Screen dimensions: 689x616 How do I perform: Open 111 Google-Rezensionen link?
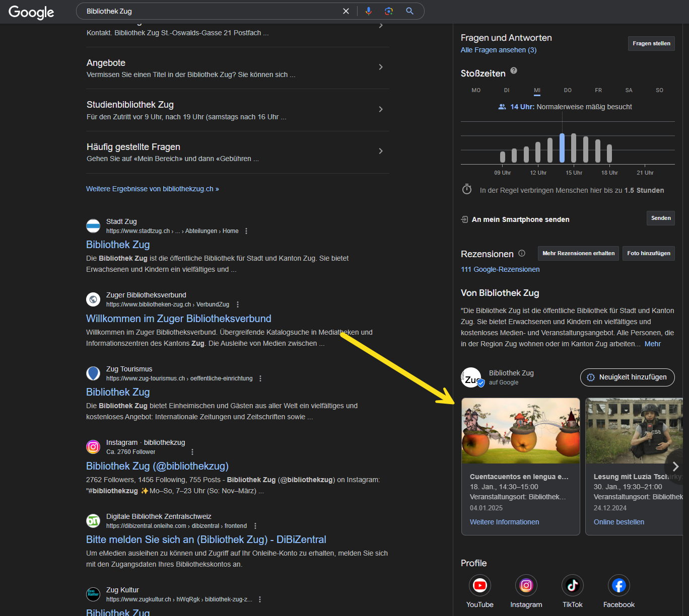coord(500,269)
